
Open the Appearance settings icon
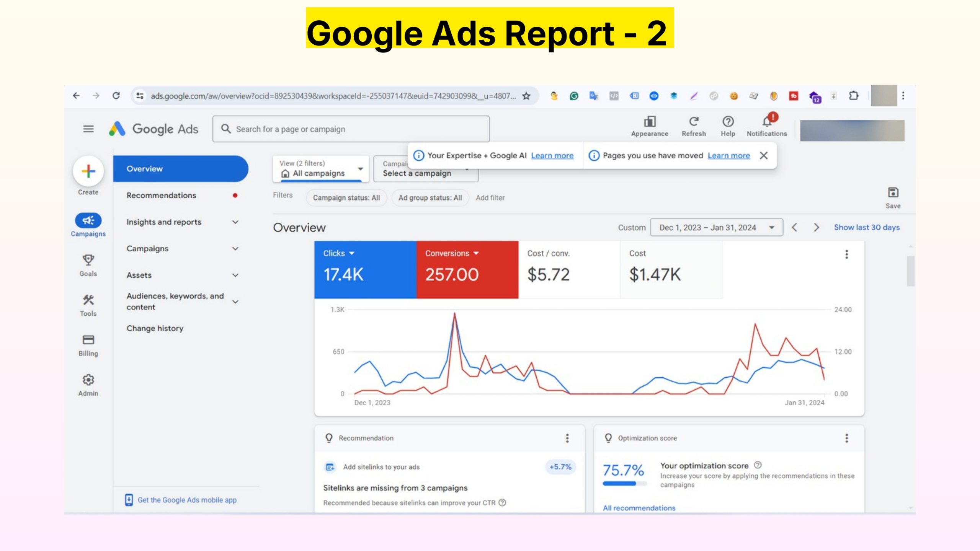pyautogui.click(x=650, y=122)
